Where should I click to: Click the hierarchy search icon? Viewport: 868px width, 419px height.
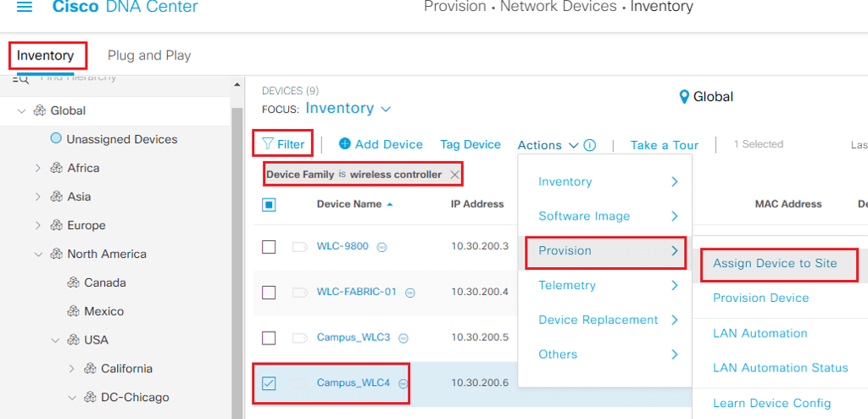click(x=20, y=79)
